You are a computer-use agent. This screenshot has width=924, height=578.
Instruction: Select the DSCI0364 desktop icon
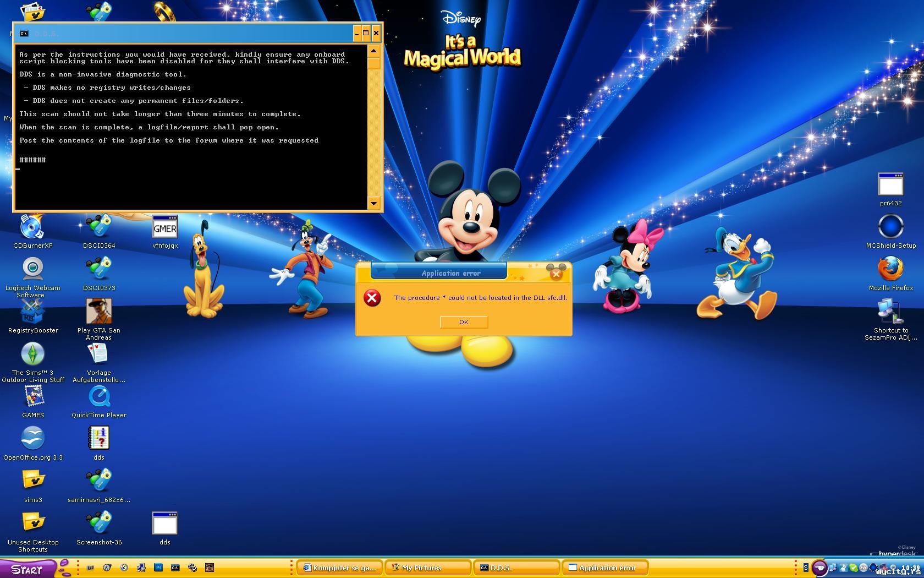[99, 232]
